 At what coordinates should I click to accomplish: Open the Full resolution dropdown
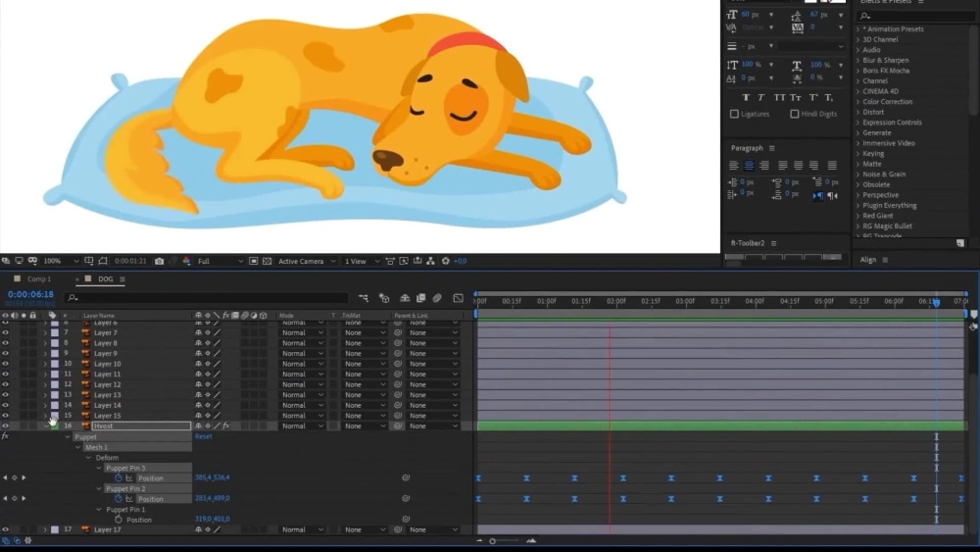(220, 261)
